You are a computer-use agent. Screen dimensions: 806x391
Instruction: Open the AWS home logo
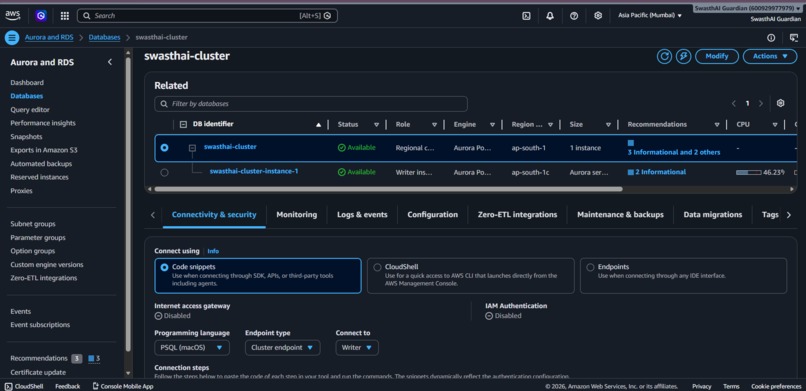(x=12, y=15)
